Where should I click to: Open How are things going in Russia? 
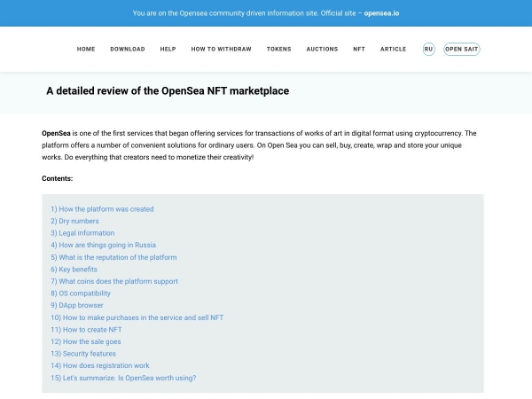pyautogui.click(x=103, y=245)
